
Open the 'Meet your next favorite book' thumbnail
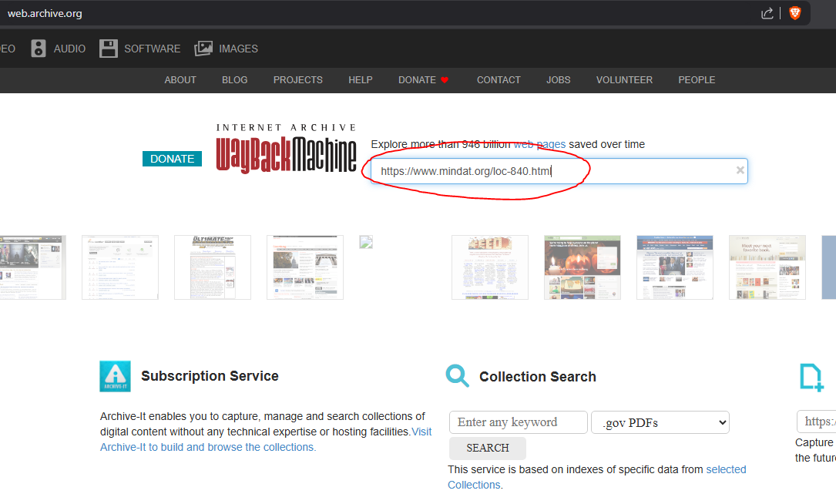point(767,267)
